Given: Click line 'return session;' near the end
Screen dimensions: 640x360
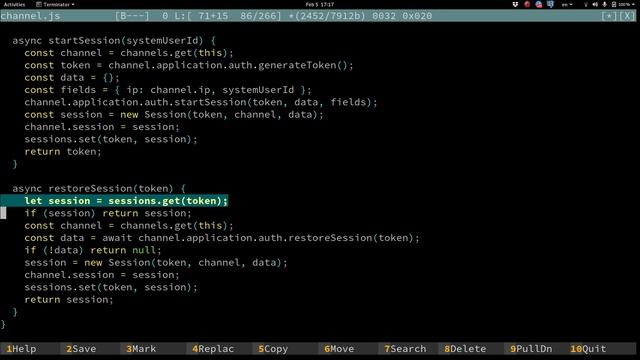Looking at the screenshot, I should (69, 300).
